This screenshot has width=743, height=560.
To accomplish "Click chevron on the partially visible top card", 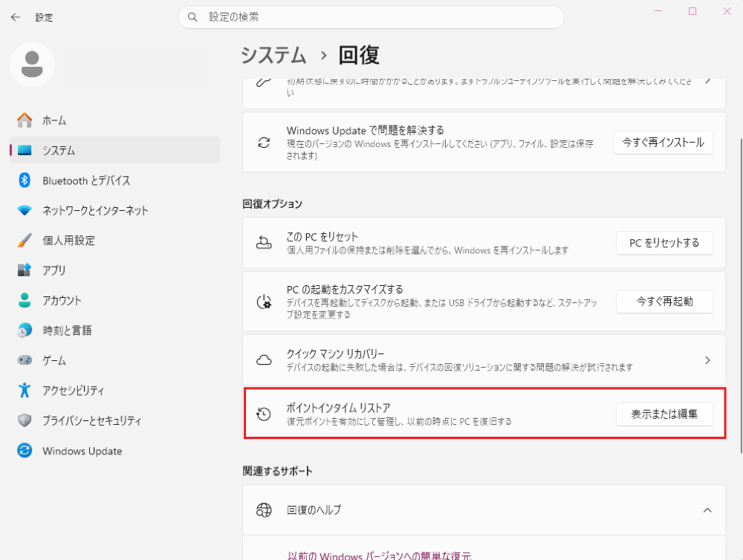I will (x=707, y=81).
